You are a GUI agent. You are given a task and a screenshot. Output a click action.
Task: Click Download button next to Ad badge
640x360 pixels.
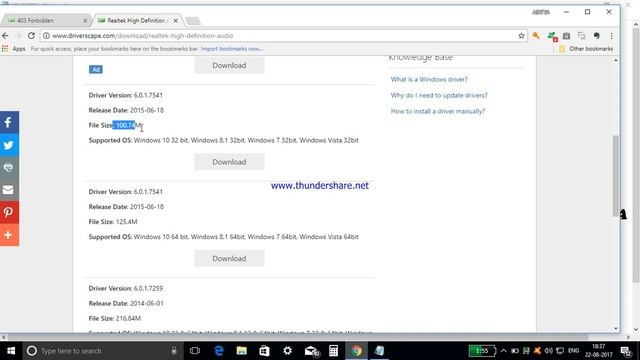click(229, 65)
